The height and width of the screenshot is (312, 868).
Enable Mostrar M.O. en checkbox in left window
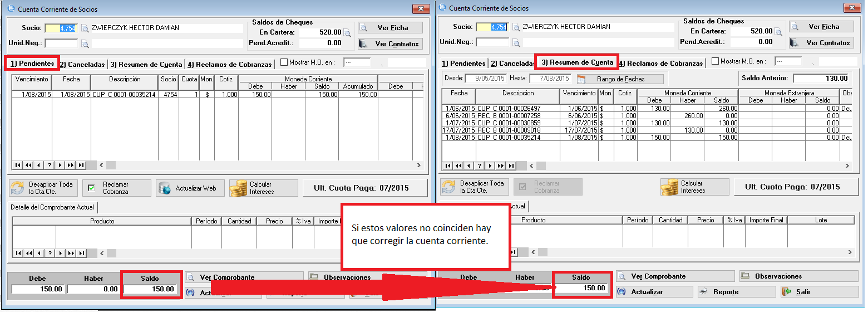point(284,62)
